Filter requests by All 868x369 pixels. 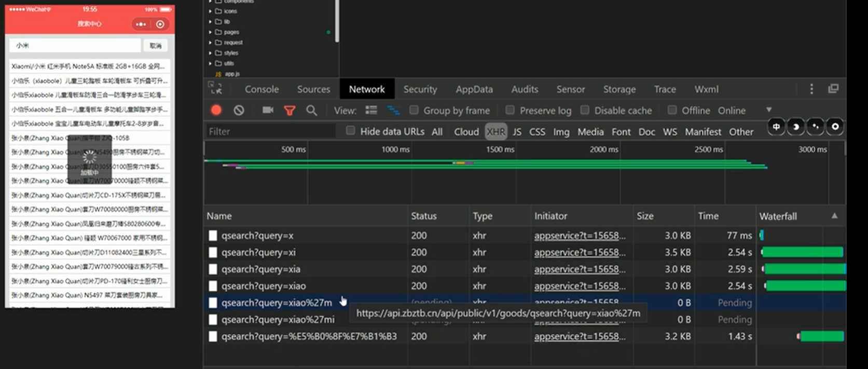pos(437,132)
